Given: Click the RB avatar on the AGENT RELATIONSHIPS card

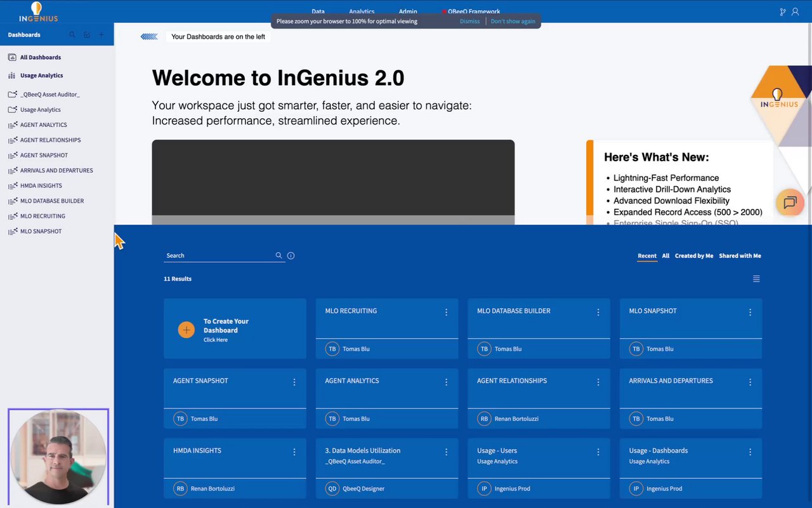Looking at the screenshot, I should click(485, 418).
